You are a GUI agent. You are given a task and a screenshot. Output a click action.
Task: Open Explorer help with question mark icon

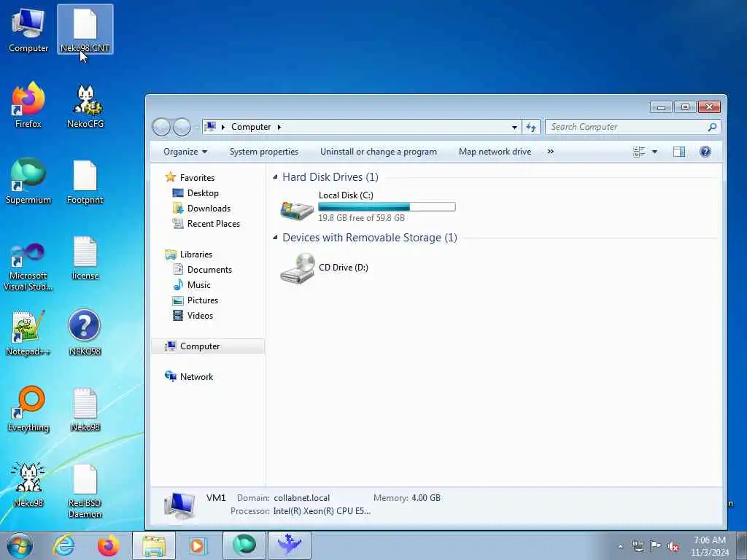pyautogui.click(x=705, y=152)
